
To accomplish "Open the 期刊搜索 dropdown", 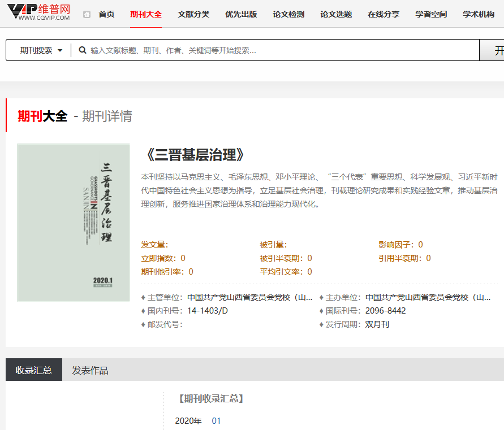I will tap(41, 50).
